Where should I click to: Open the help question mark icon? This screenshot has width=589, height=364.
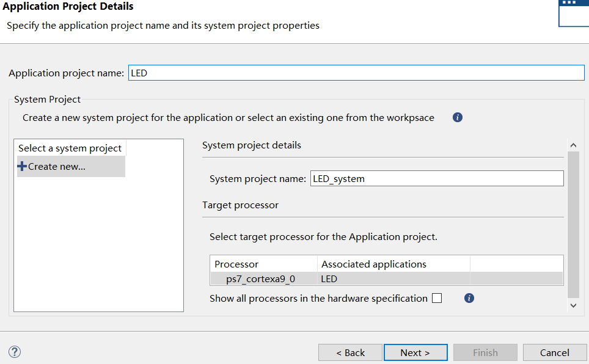point(15,352)
